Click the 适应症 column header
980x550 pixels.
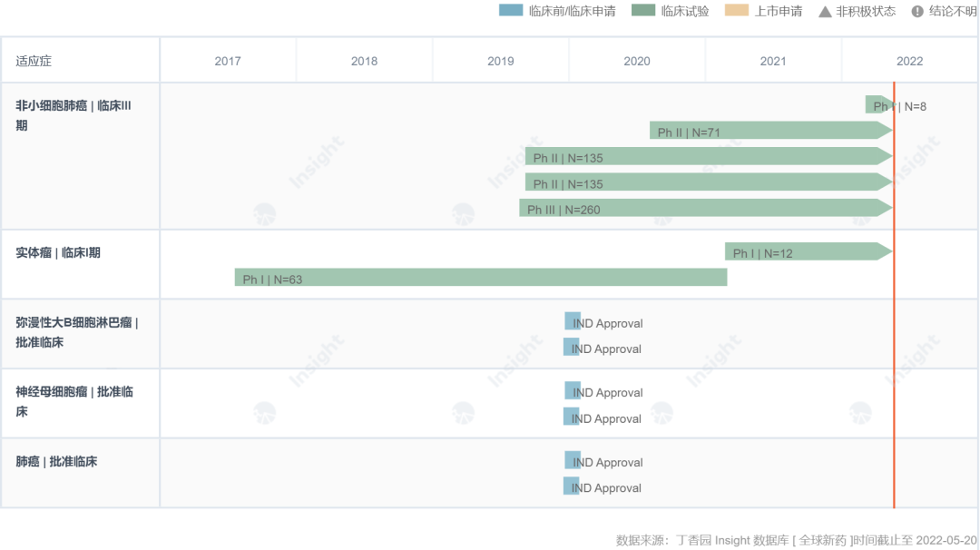point(34,61)
